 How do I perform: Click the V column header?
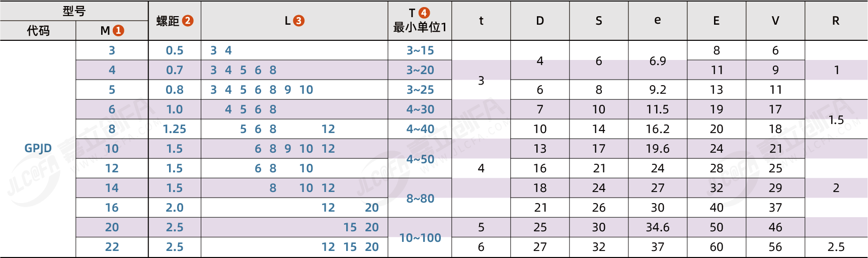point(775,21)
